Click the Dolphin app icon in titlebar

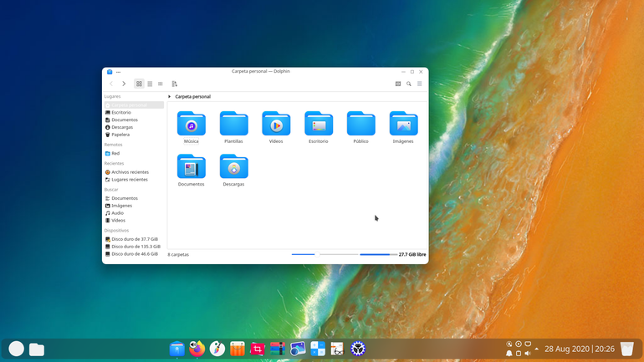coord(110,72)
